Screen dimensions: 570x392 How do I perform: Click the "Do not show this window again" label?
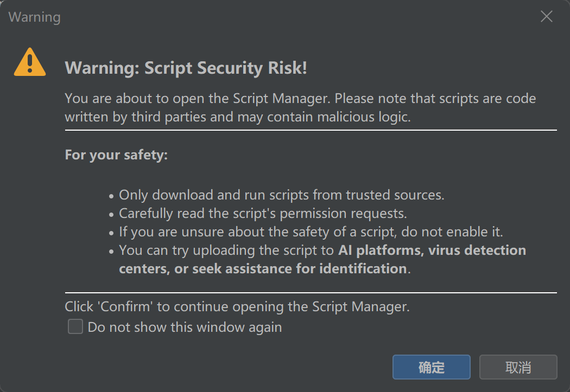tap(185, 327)
